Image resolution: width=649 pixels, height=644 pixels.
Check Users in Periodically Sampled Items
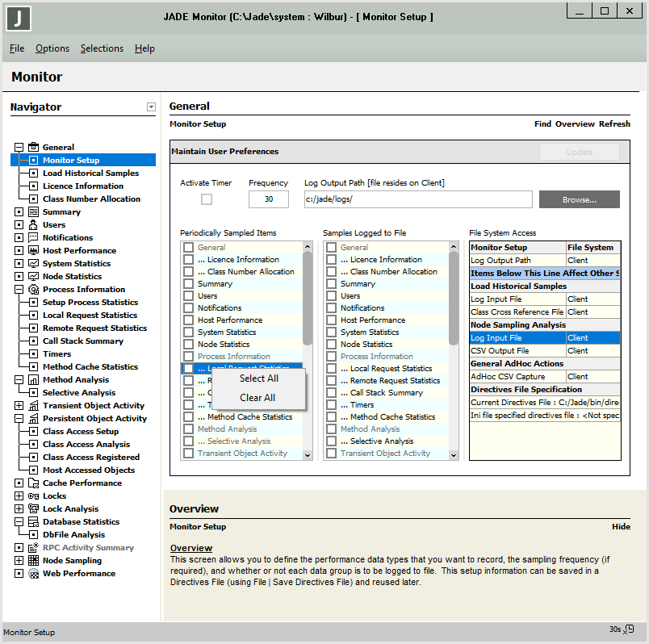tap(189, 295)
